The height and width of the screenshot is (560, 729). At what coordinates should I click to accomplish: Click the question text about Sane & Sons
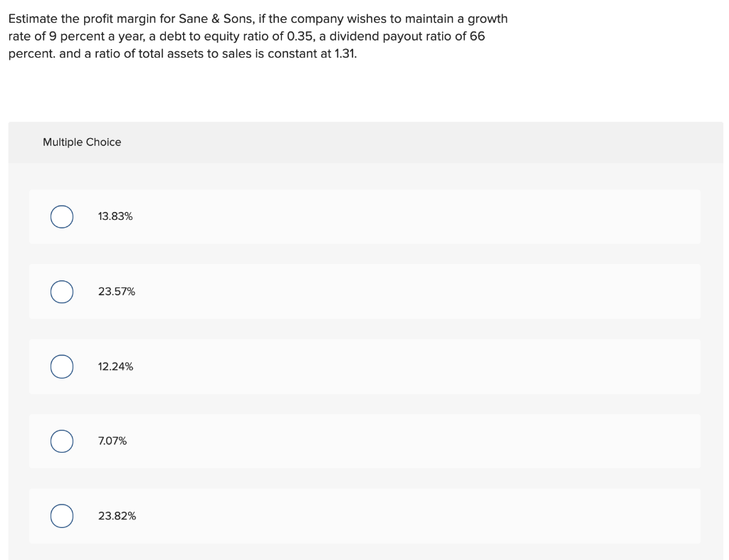tap(257, 36)
